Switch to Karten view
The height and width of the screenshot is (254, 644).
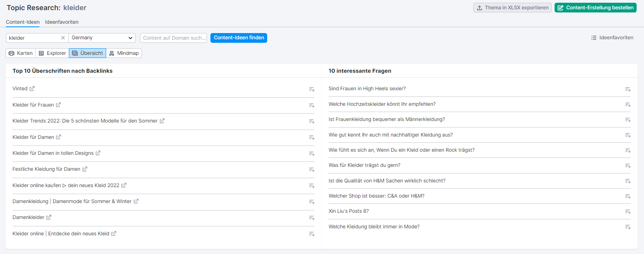coord(21,53)
